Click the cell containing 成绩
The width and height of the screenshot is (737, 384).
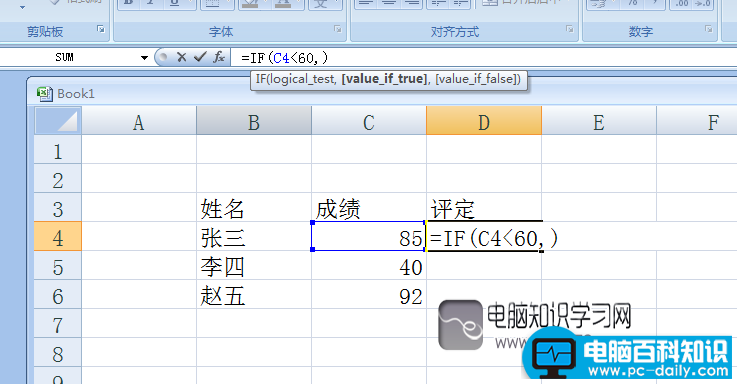click(x=369, y=207)
